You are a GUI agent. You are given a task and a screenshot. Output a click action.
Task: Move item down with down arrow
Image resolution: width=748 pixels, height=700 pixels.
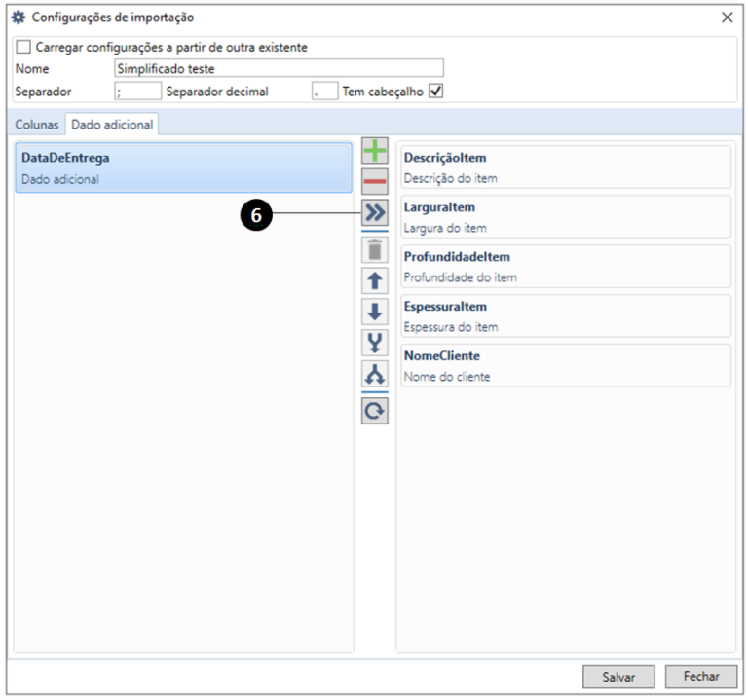point(375,313)
